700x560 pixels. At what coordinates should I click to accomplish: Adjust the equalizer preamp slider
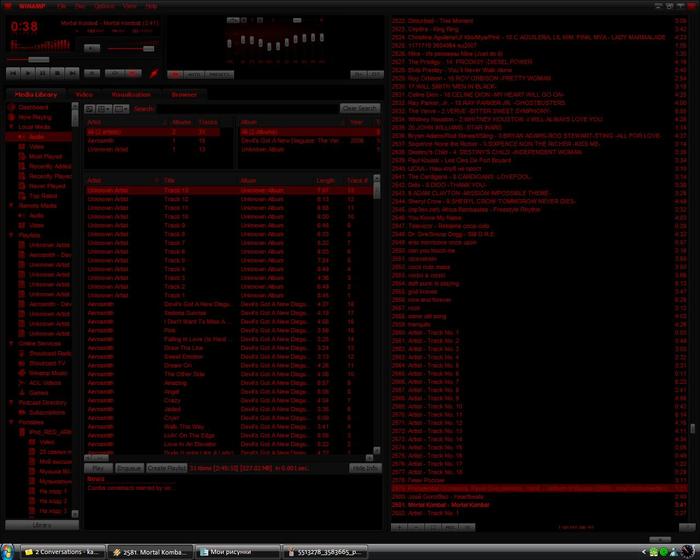(x=229, y=43)
